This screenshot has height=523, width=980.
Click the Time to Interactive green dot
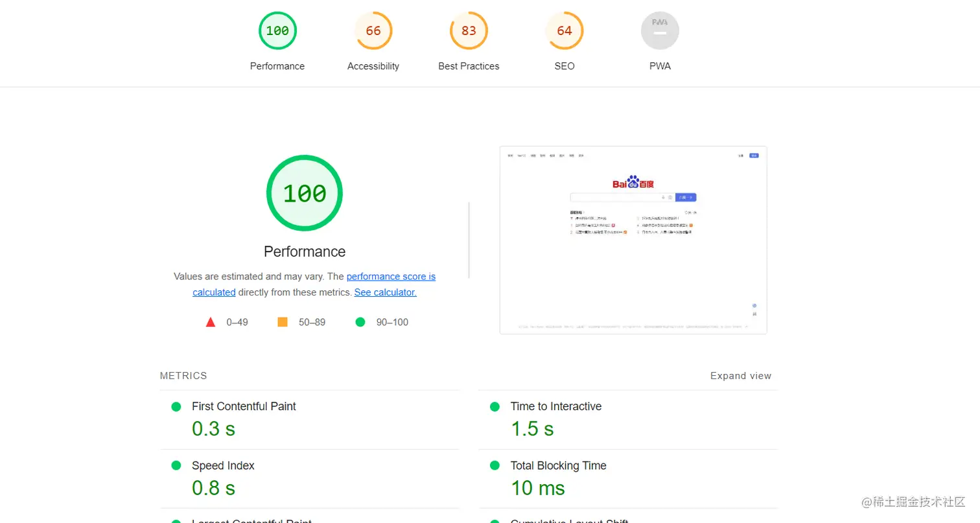click(x=495, y=407)
